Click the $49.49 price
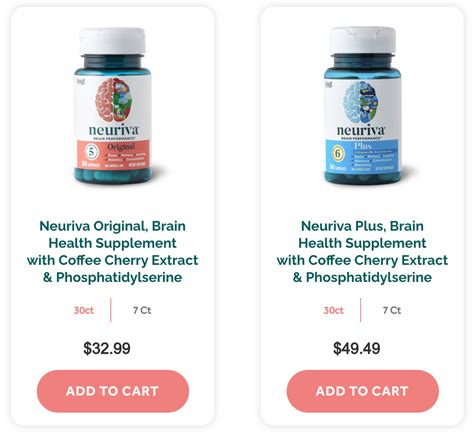 357,348
